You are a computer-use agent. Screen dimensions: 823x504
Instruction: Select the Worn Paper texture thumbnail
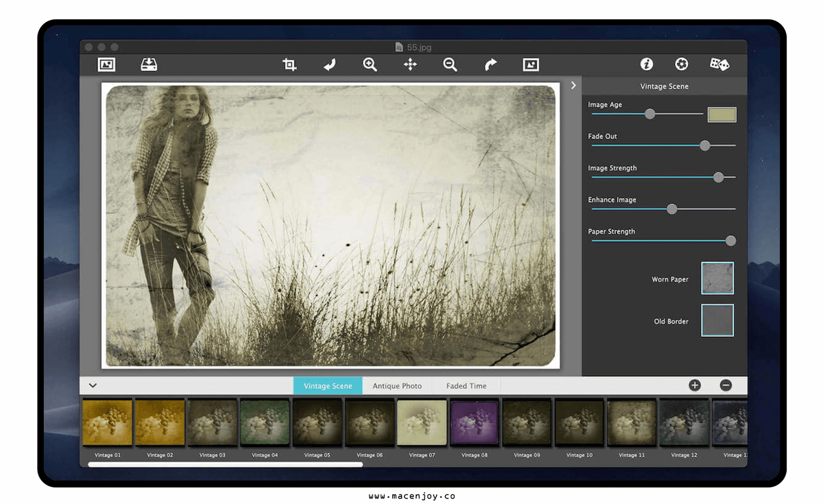point(717,278)
